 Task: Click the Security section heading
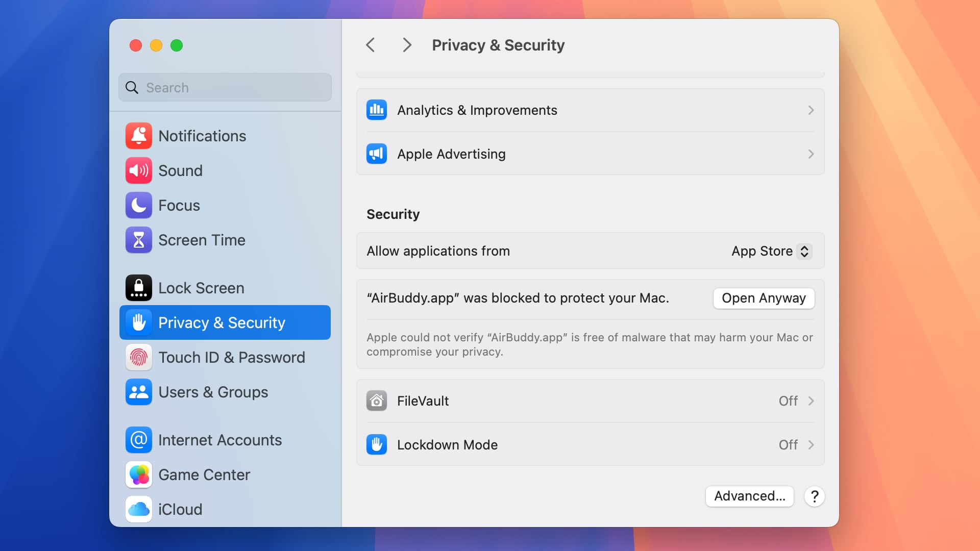pyautogui.click(x=393, y=214)
